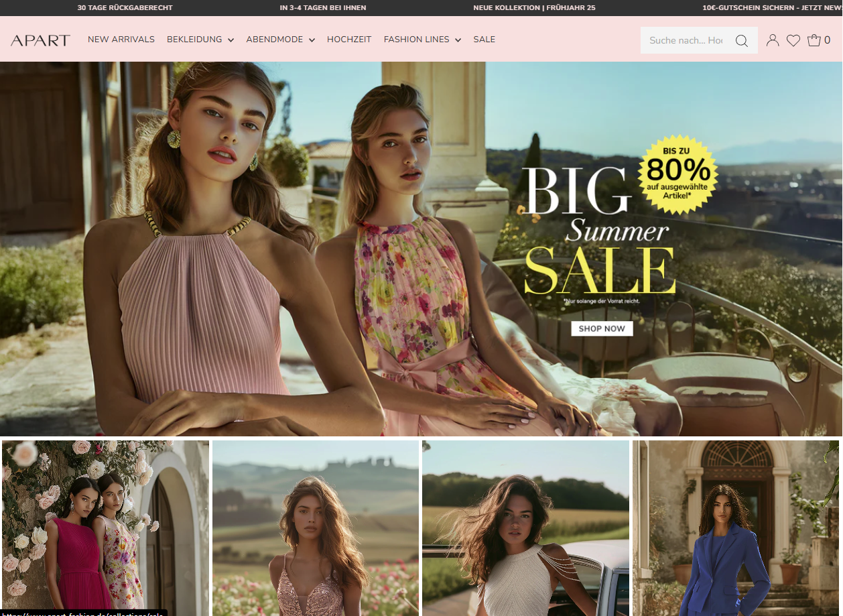The height and width of the screenshot is (616, 843).
Task: Expand the Abendmode dropdown menu
Action: click(x=280, y=40)
